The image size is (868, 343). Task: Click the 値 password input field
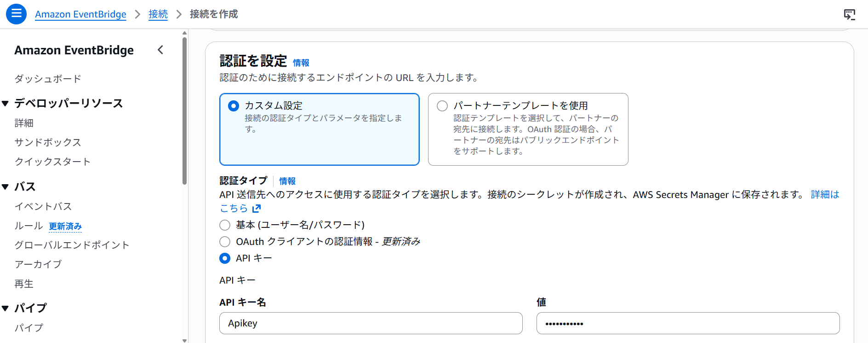pos(688,323)
